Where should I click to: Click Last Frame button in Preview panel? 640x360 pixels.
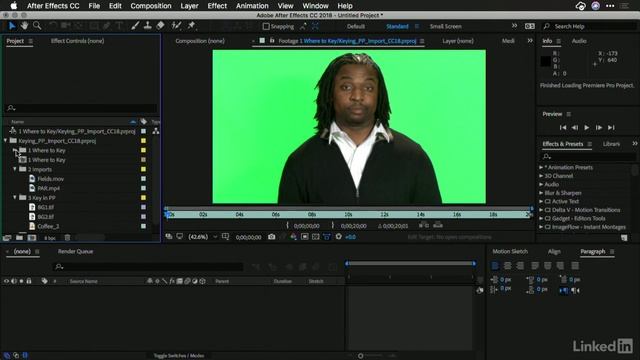(x=611, y=128)
